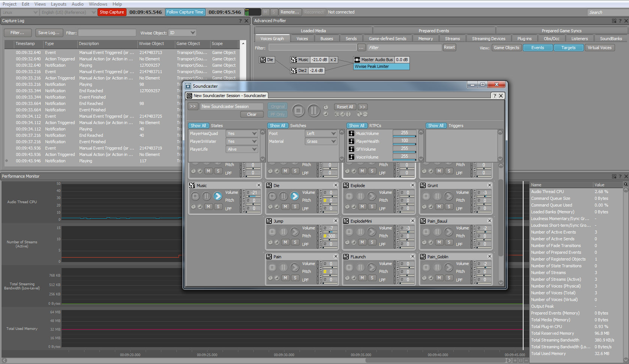Viewport: 629px width, 364px height.
Task: Expand options next to Reset All
Action: point(363,107)
